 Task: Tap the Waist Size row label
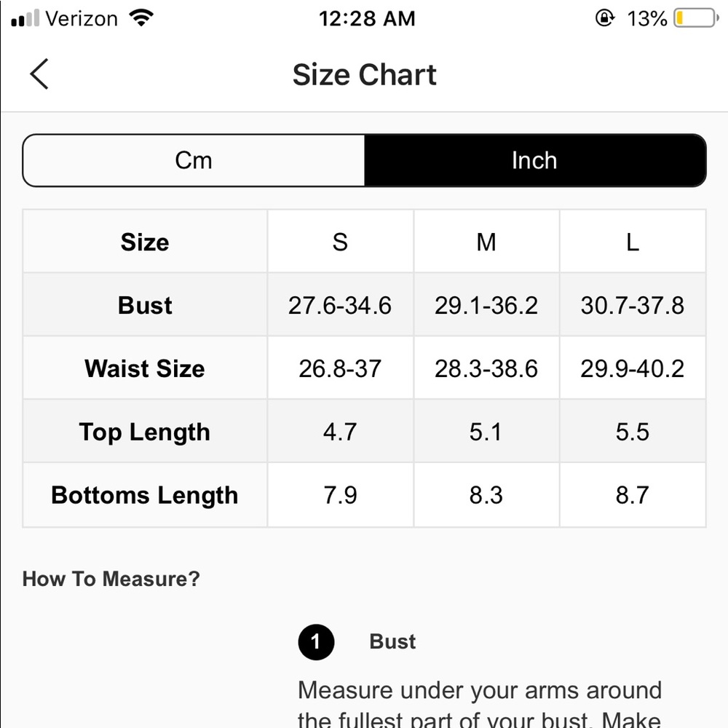145,368
